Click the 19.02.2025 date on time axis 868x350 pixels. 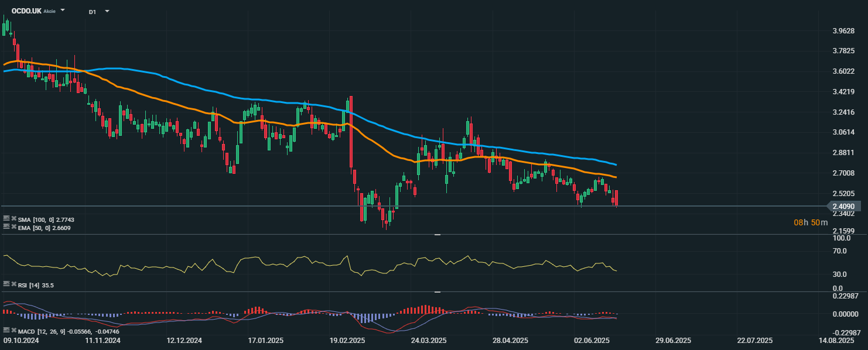pos(347,340)
